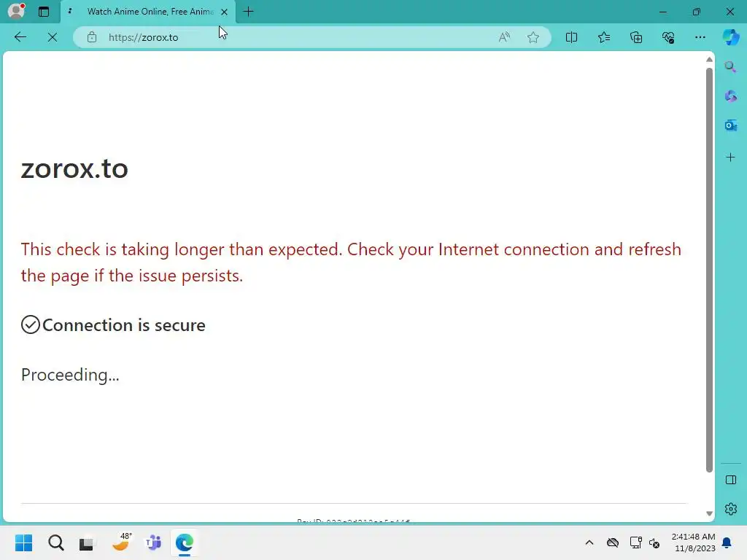
Task: Open taskbar Search
Action: [55, 542]
